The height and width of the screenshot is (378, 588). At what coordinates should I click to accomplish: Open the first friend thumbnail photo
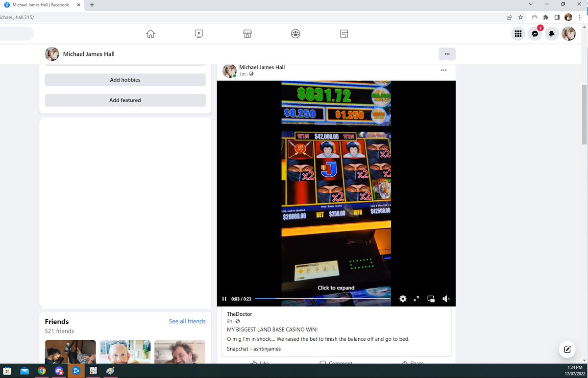tap(70, 352)
